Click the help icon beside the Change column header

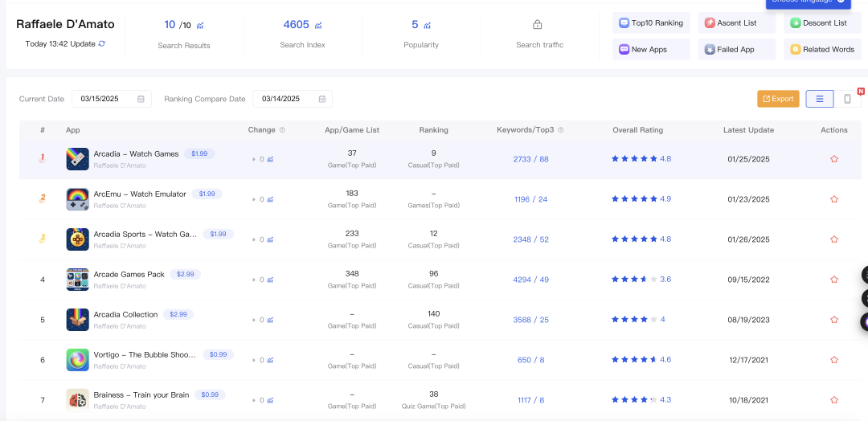(282, 130)
